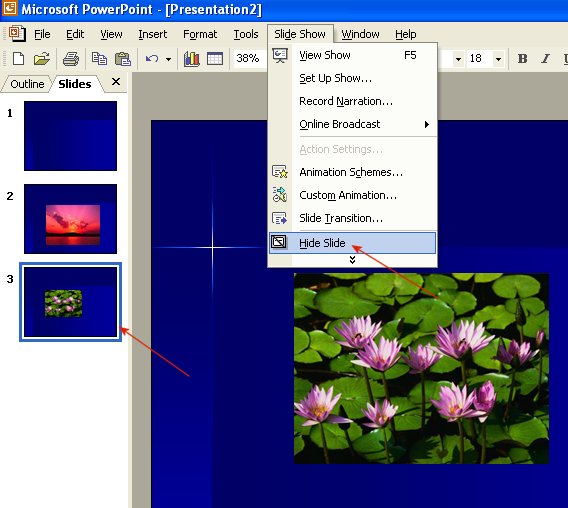
Task: Open the Undo history dropdown arrow
Action: (x=168, y=59)
